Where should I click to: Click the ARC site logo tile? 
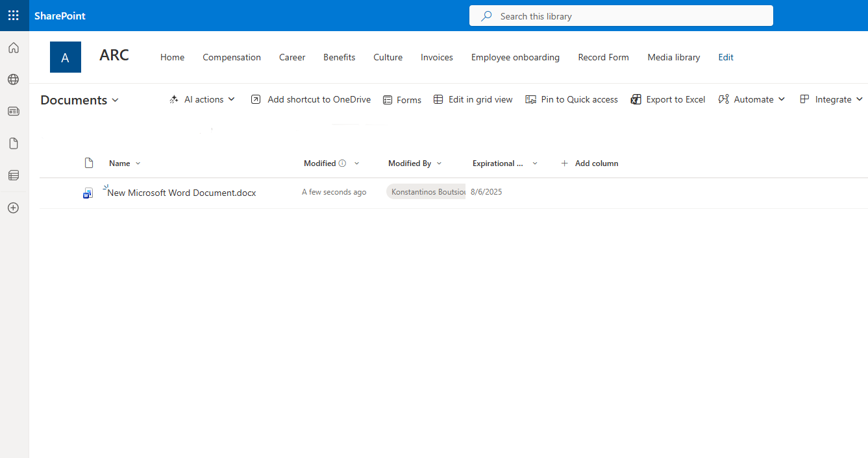(66, 57)
